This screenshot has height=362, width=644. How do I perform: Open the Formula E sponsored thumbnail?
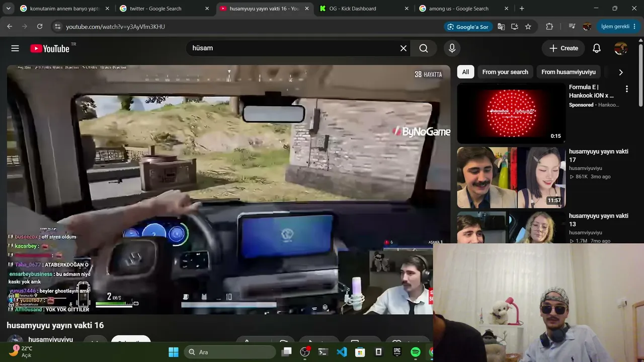pyautogui.click(x=511, y=113)
